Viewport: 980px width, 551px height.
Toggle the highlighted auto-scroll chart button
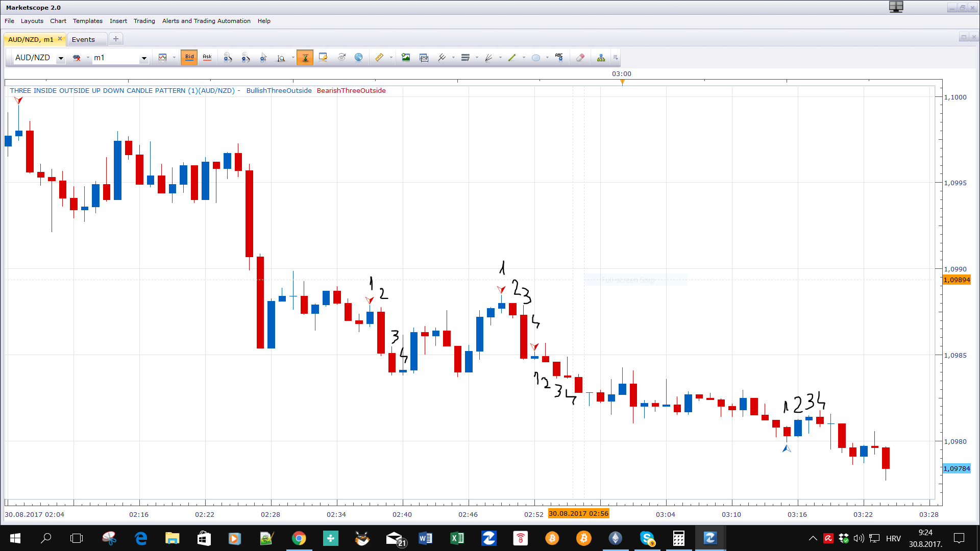[x=305, y=58]
